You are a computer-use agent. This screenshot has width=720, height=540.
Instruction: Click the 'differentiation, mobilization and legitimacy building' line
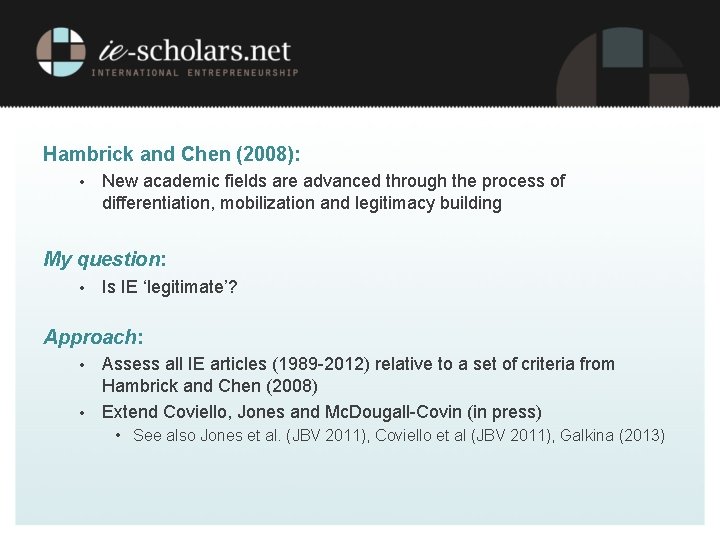(x=302, y=203)
